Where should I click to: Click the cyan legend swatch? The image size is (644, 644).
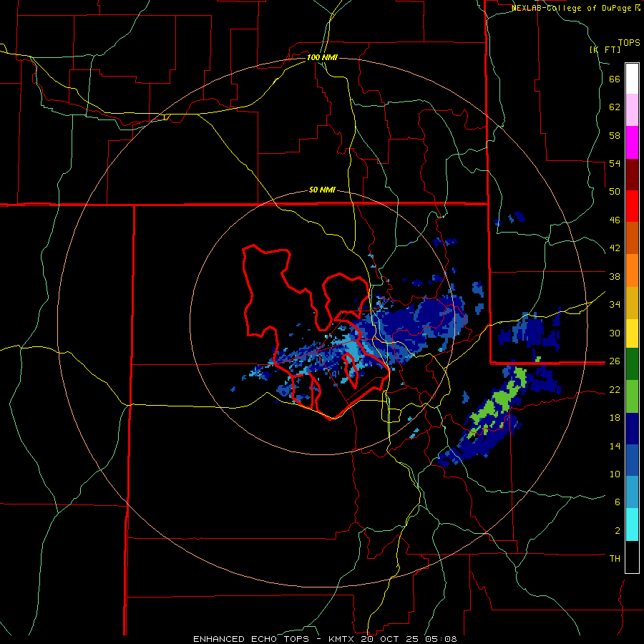click(x=632, y=525)
